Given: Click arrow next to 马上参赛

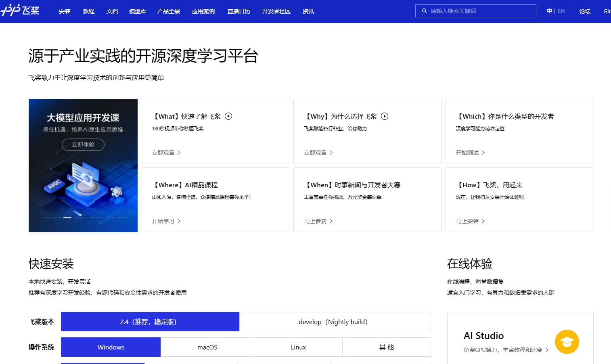Looking at the screenshot, I should click(x=331, y=221).
